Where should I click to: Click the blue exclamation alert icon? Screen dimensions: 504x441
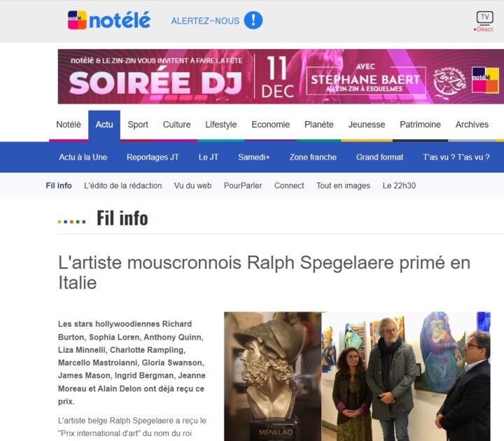253,20
